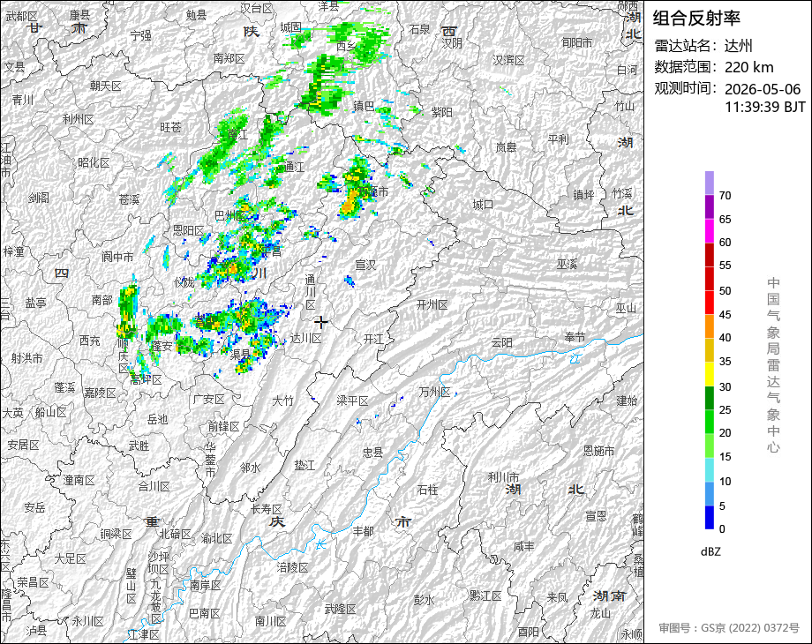Click the 汉滨区 map label

tap(508, 61)
